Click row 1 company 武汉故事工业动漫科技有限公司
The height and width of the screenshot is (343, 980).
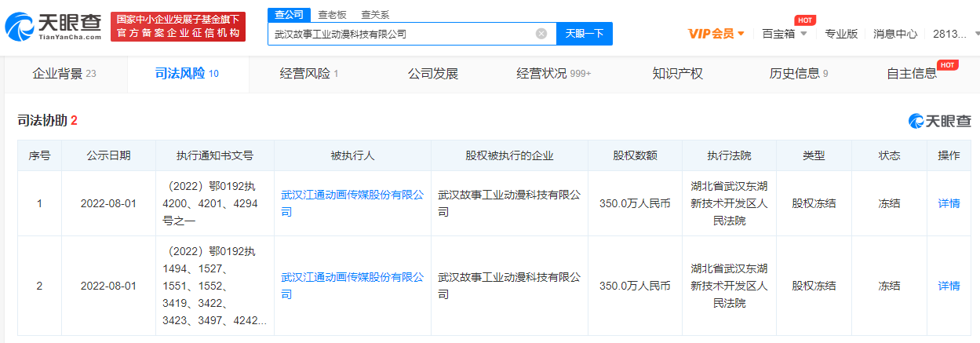pos(509,203)
